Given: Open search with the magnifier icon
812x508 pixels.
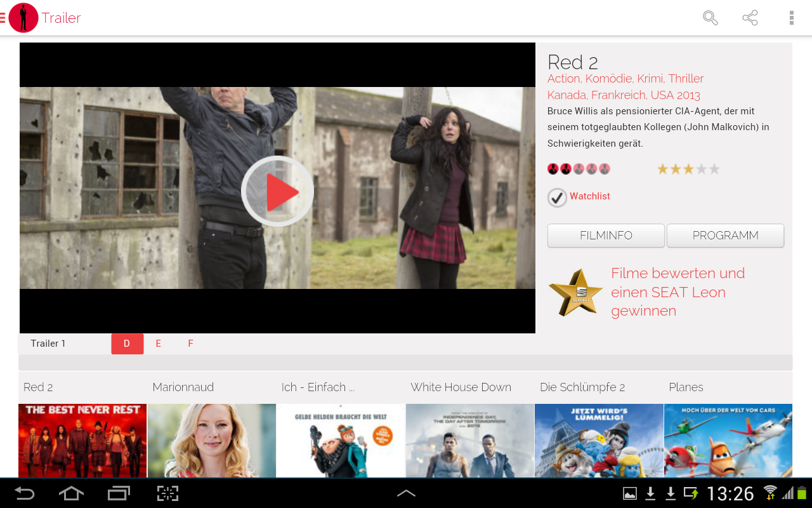Looking at the screenshot, I should click(x=710, y=18).
